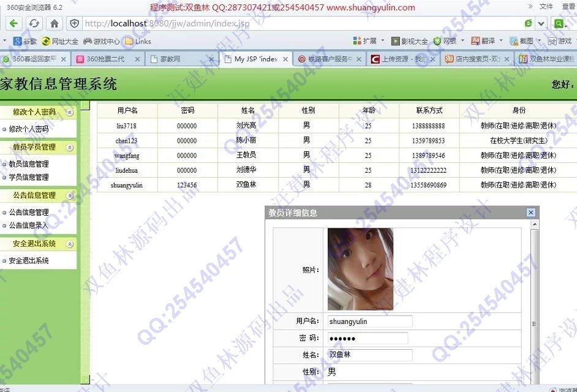Open the 谷歌 bookmark
The height and width of the screenshot is (392, 577).
coord(25,41)
